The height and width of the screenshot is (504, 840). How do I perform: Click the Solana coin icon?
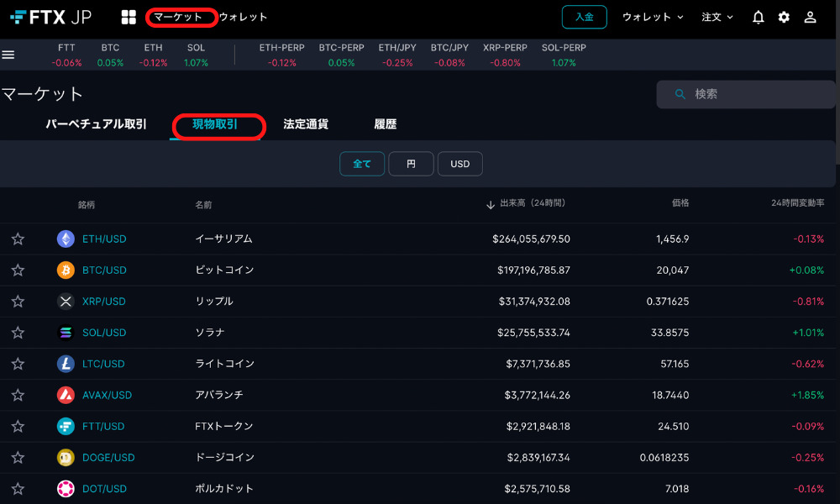click(66, 333)
